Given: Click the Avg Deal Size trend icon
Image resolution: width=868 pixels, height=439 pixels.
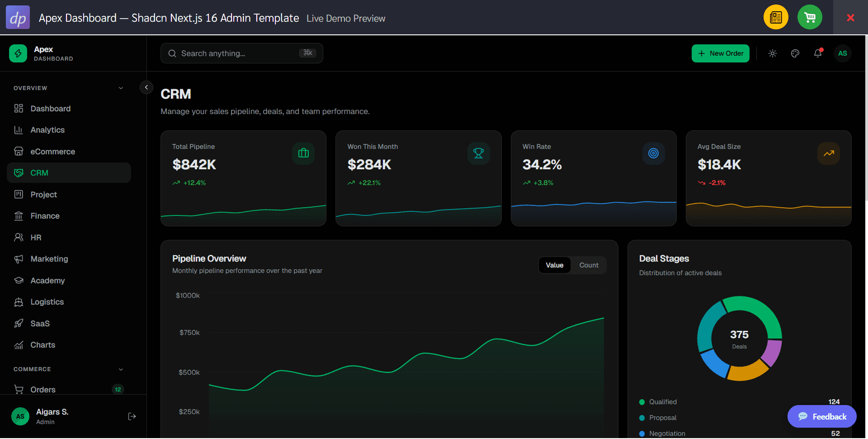Looking at the screenshot, I should [x=829, y=153].
